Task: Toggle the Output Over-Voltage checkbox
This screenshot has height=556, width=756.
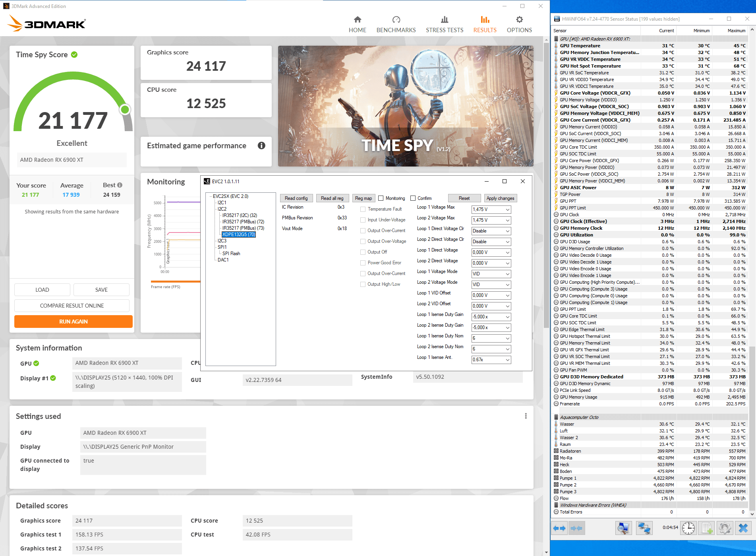Action: click(363, 241)
